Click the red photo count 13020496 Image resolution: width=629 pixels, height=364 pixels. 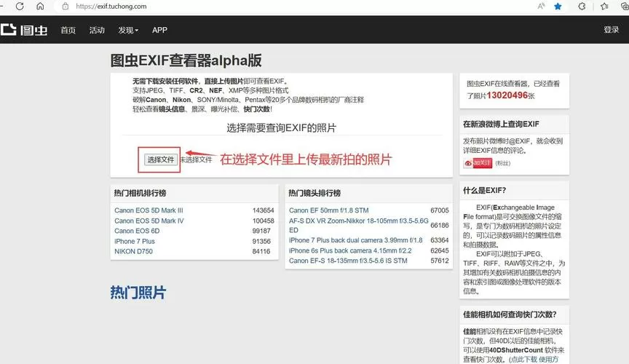pyautogui.click(x=507, y=95)
